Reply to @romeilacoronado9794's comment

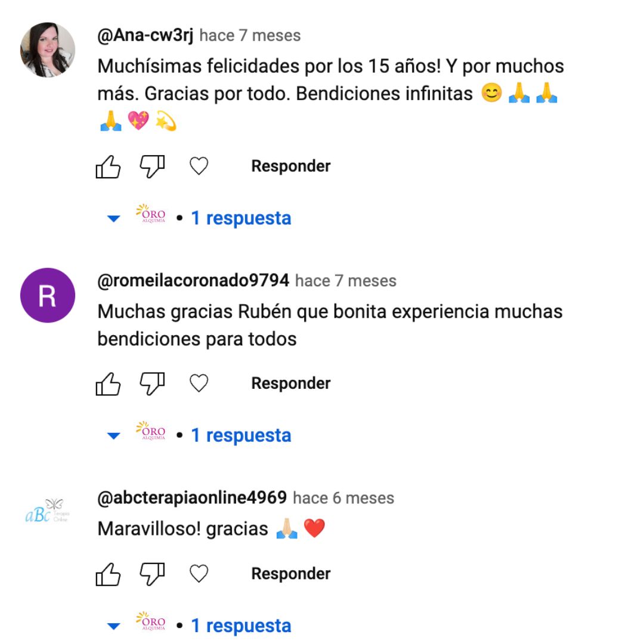coord(291,383)
